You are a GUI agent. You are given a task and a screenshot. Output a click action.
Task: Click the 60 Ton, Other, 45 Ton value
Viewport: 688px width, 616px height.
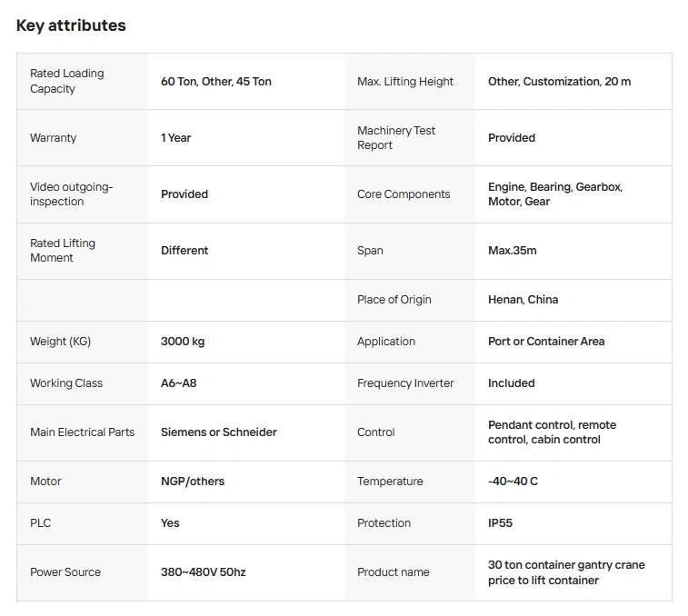(216, 82)
